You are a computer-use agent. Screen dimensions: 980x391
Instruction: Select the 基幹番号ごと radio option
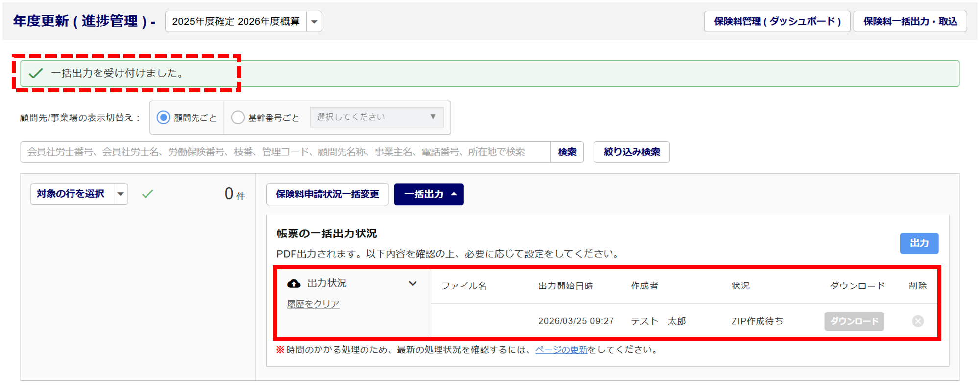click(238, 118)
